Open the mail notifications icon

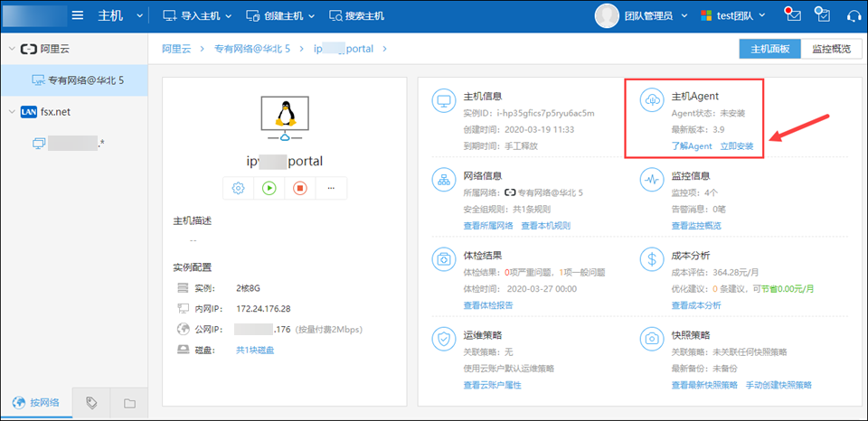click(793, 15)
